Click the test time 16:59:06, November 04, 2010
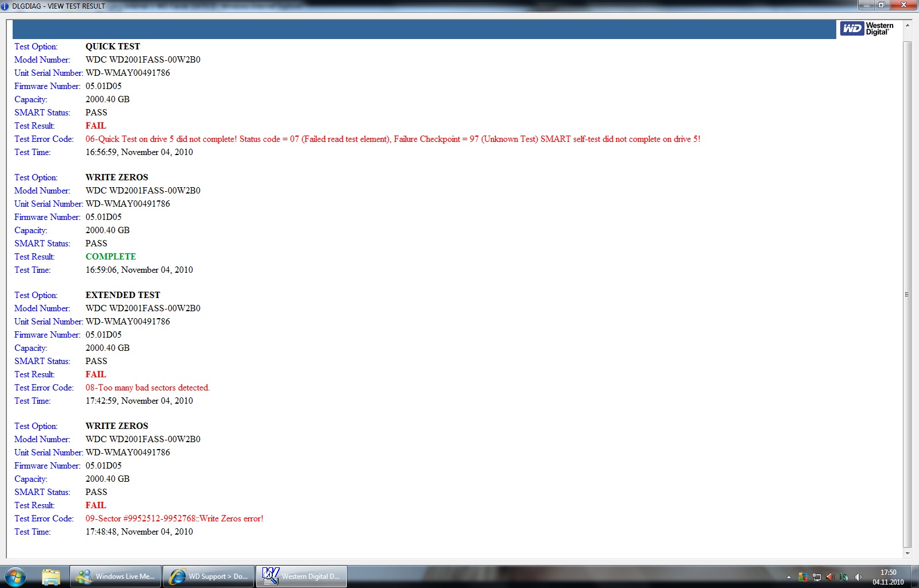 click(139, 270)
